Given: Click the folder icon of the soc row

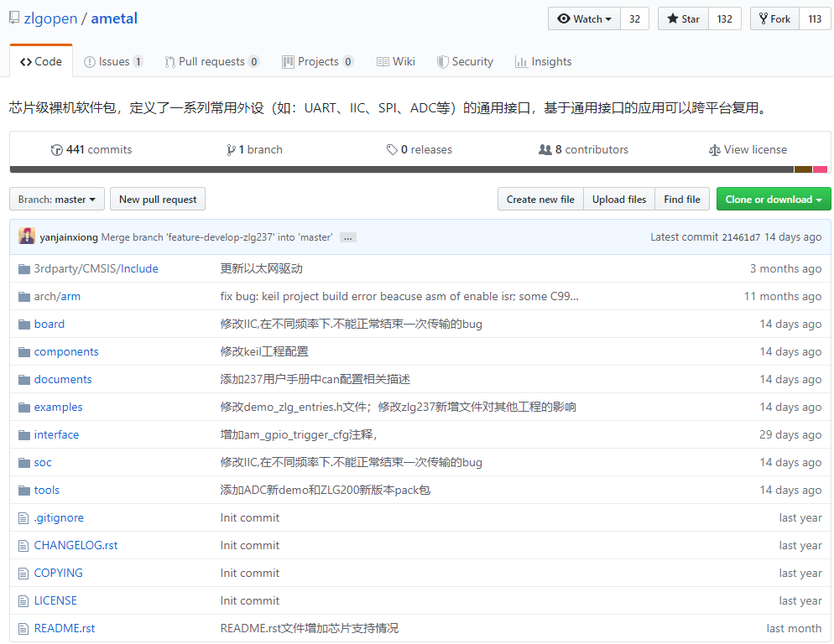Looking at the screenshot, I should pos(24,463).
